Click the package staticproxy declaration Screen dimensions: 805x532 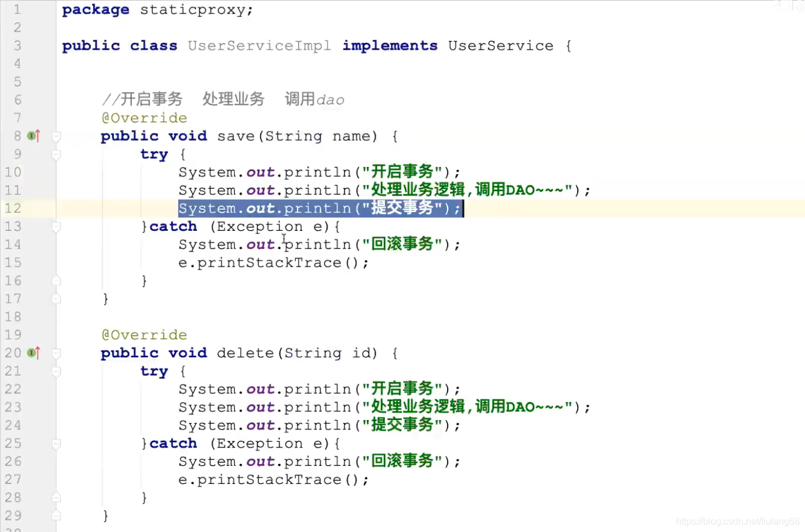[x=158, y=10]
